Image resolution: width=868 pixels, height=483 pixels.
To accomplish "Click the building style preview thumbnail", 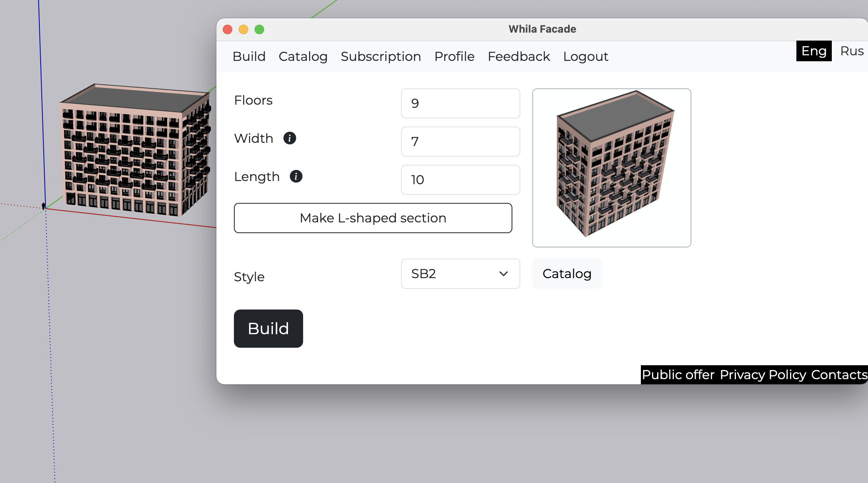I will tap(611, 167).
